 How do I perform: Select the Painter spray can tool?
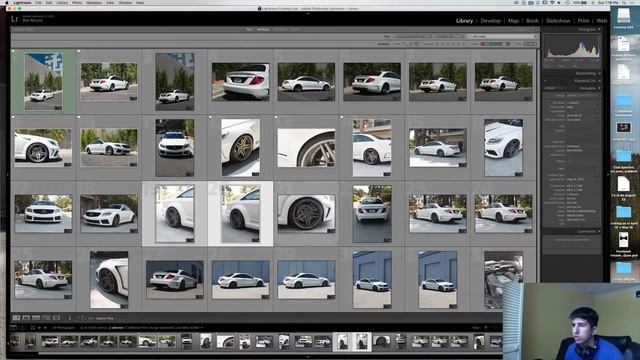[70, 318]
